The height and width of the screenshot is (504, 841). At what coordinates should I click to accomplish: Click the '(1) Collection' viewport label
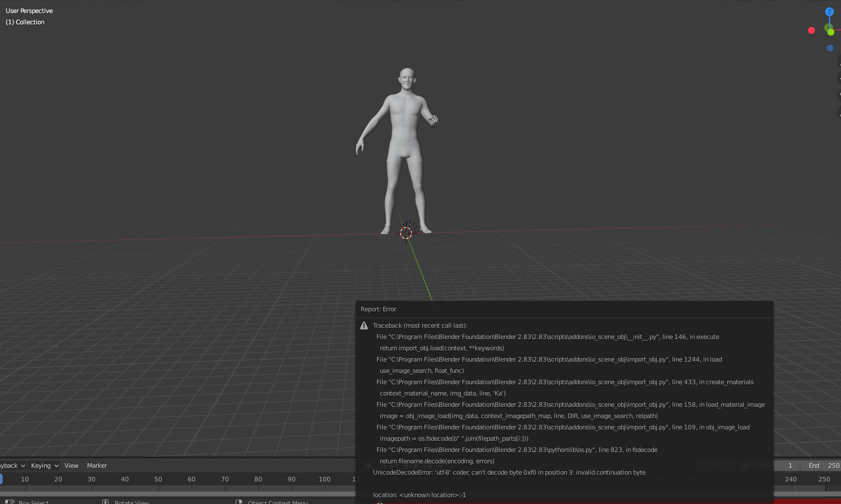25,22
